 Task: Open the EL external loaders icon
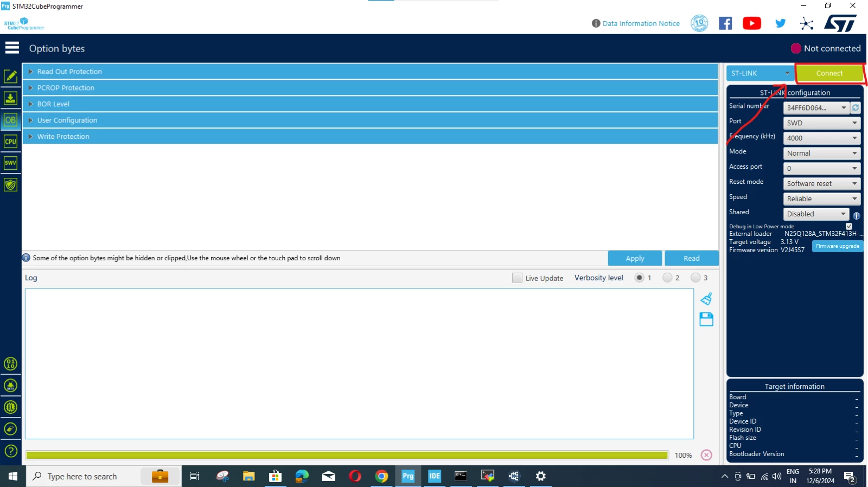[x=10, y=407]
